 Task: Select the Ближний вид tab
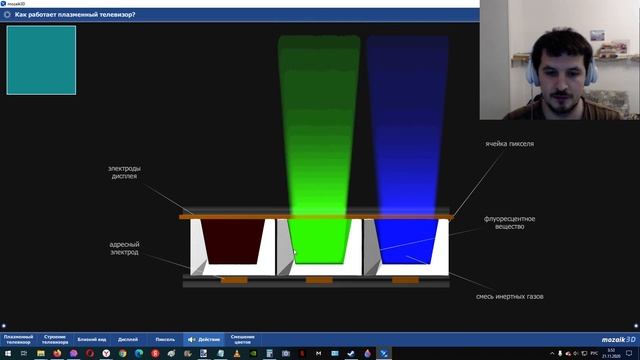pyautogui.click(x=92, y=339)
